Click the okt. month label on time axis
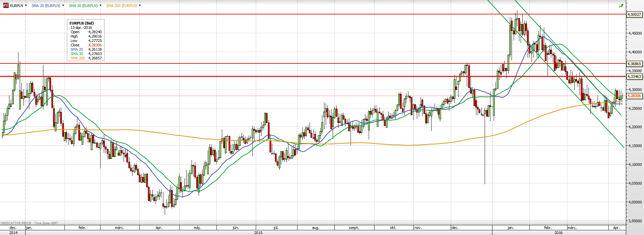 393,228
